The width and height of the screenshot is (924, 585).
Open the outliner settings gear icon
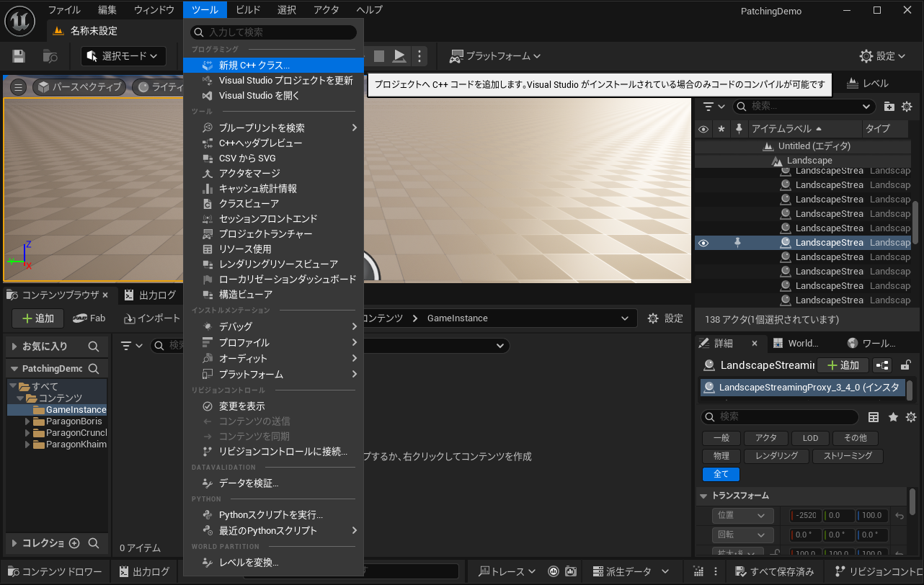[907, 107]
